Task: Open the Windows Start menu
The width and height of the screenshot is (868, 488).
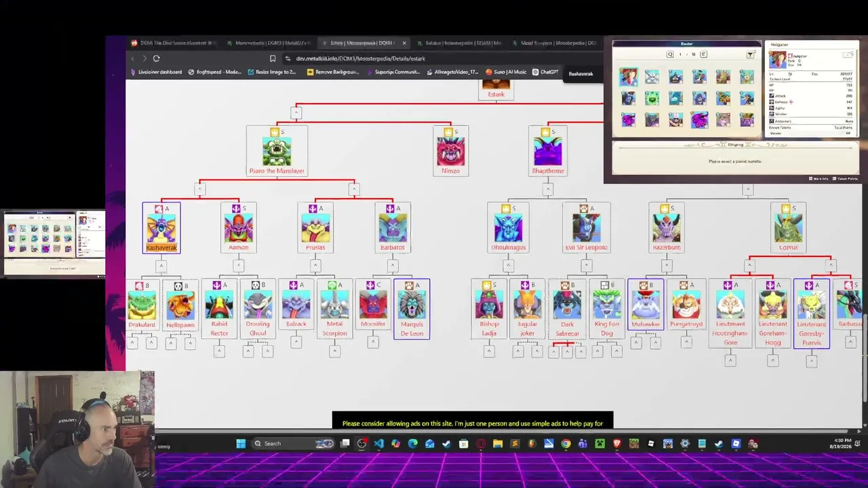Action: 241,444
